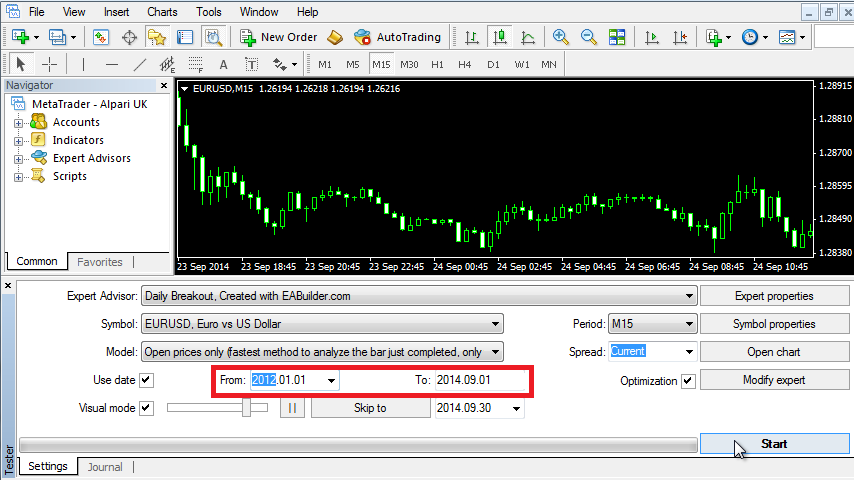Viewport: 854px width, 480px height.
Task: Switch chart to M1 timeframe
Action: (x=325, y=64)
